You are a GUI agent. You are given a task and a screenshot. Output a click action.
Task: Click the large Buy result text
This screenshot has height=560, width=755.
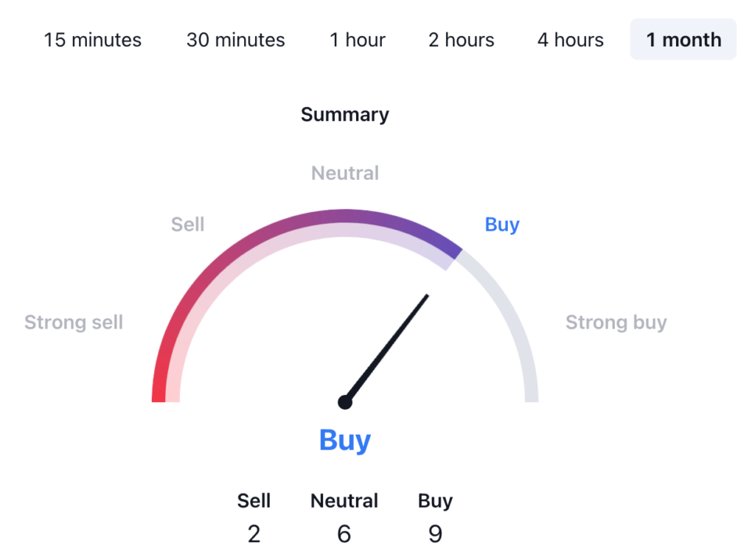pyautogui.click(x=344, y=440)
